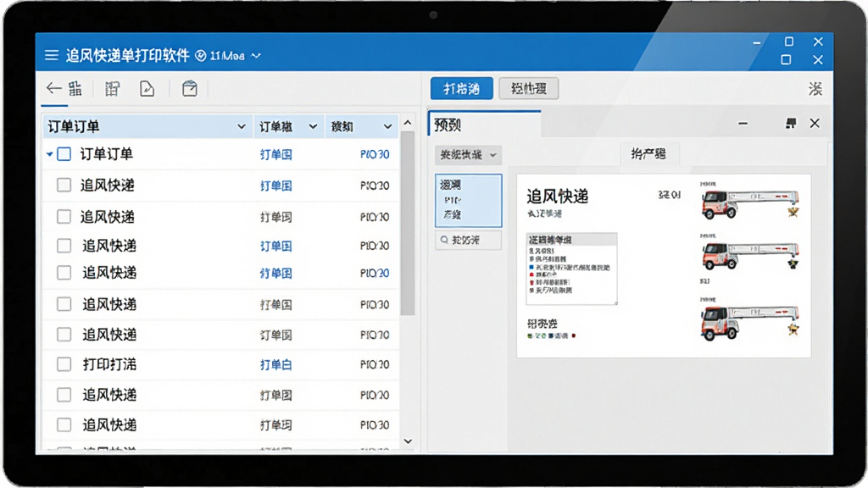Image resolution: width=868 pixels, height=488 pixels.
Task: Click the grid icon beside the back arrow
Action: tap(75, 88)
